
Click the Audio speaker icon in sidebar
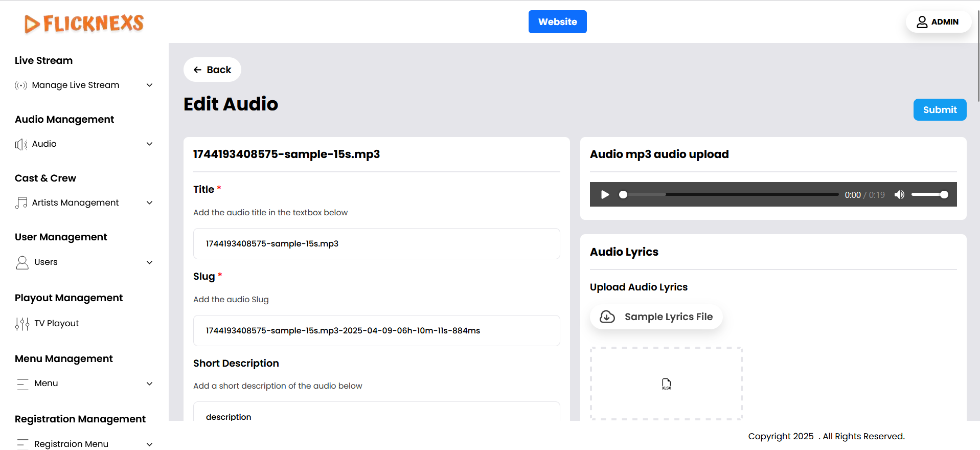(21, 144)
